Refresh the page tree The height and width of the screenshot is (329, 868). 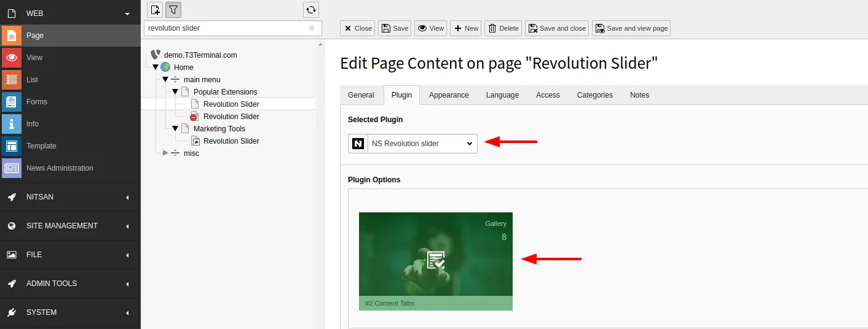311,9
